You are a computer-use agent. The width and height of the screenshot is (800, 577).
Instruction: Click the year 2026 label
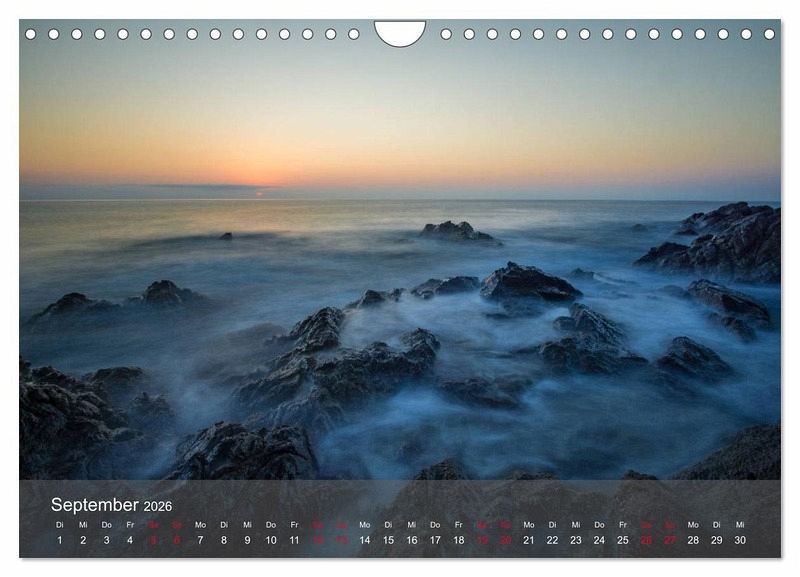pos(158,506)
